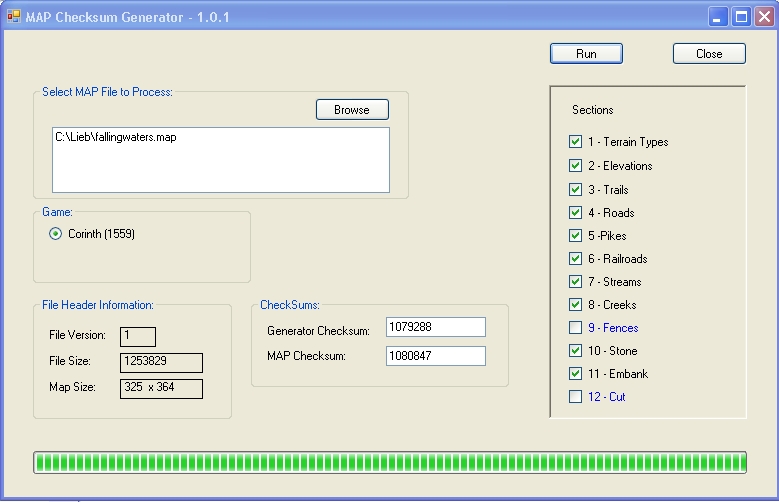This screenshot has width=779, height=502.
Task: Click the application icon in title bar
Action: point(13,17)
